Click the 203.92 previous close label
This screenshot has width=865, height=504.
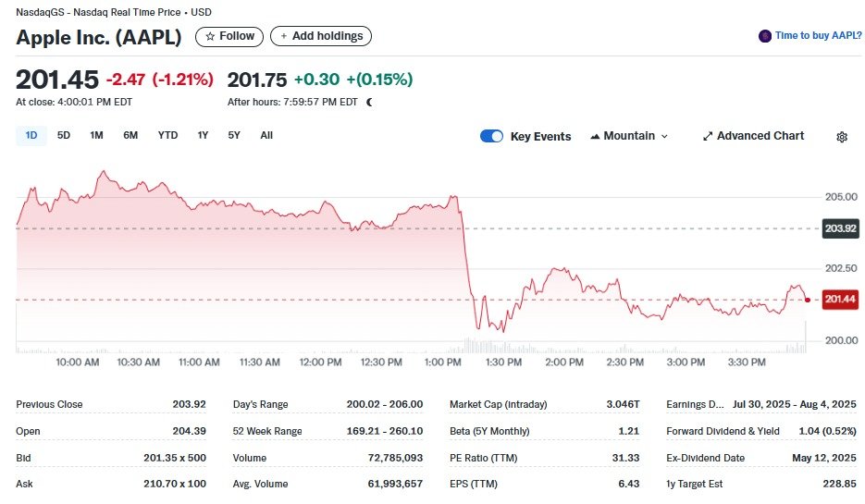[x=840, y=228]
